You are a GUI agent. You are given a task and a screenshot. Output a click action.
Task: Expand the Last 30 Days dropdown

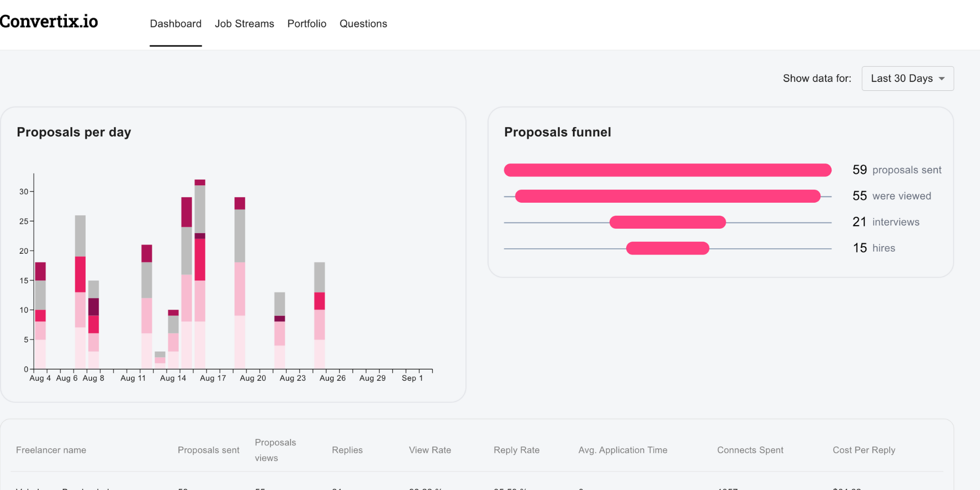(x=908, y=79)
